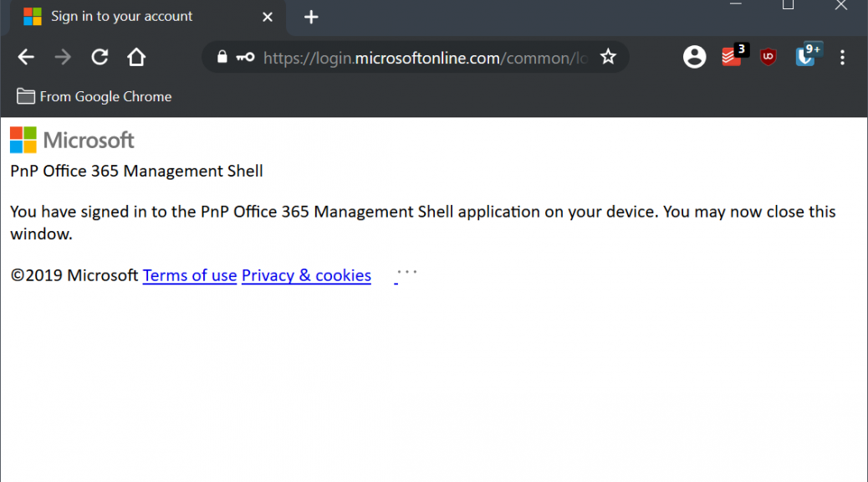The width and height of the screenshot is (868, 482).
Task: Open the From Google Chrome bookmarks folder
Action: [x=94, y=96]
